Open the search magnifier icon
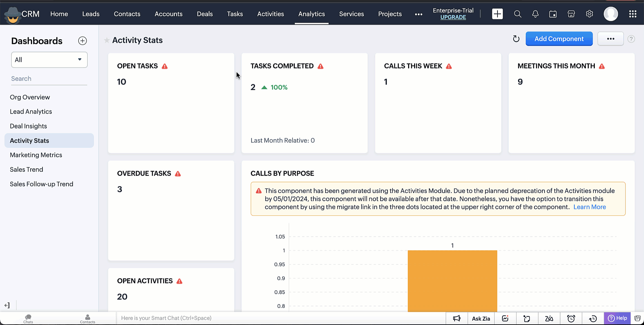The width and height of the screenshot is (644, 325). (x=517, y=14)
